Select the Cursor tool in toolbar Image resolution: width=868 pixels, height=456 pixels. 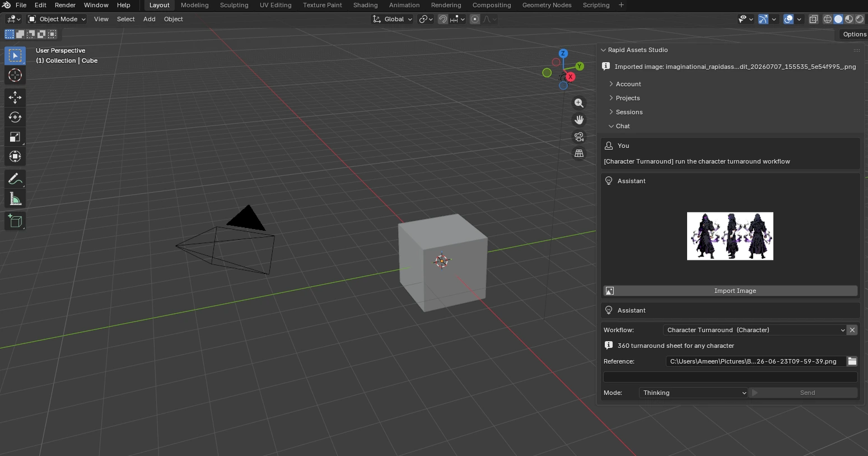pyautogui.click(x=15, y=75)
